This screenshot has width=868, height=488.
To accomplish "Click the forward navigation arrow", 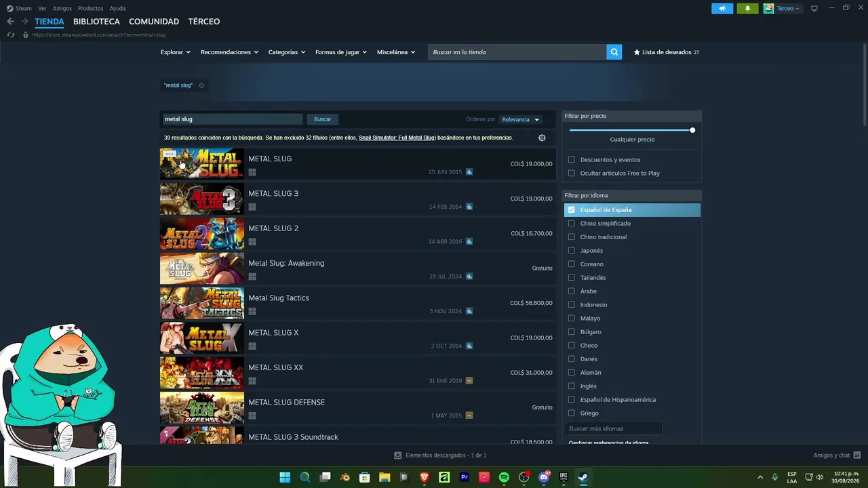I will (x=24, y=22).
